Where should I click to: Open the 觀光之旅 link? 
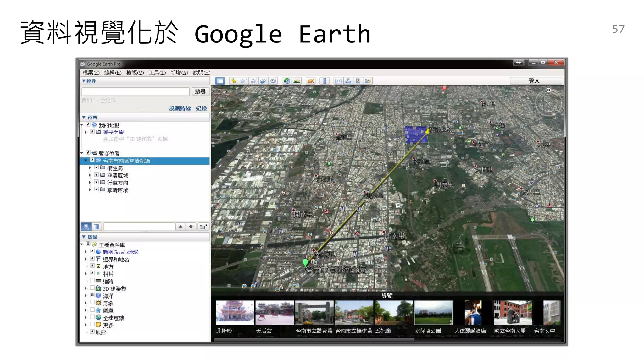coord(114,132)
